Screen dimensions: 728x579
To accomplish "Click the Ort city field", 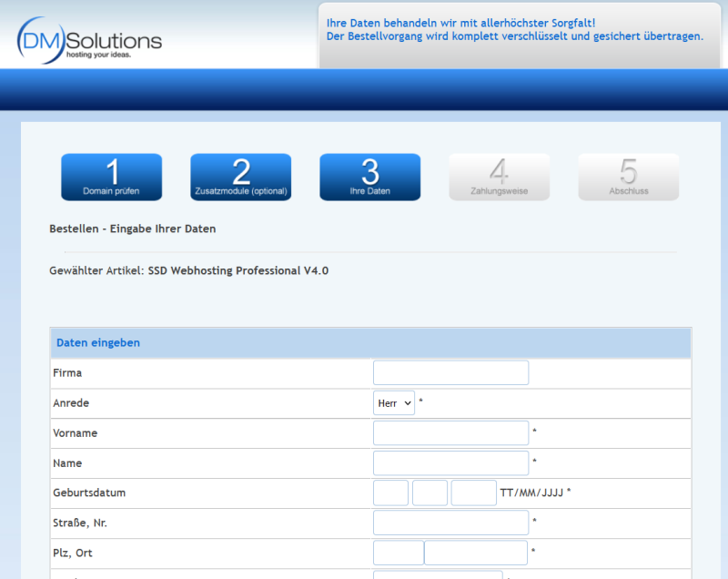I will tap(476, 553).
